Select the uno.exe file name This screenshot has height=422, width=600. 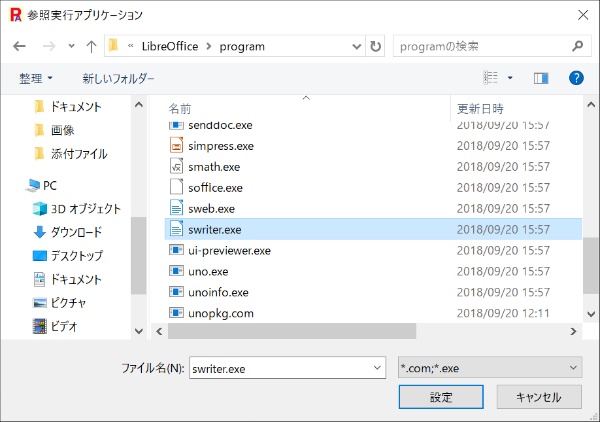click(x=208, y=272)
